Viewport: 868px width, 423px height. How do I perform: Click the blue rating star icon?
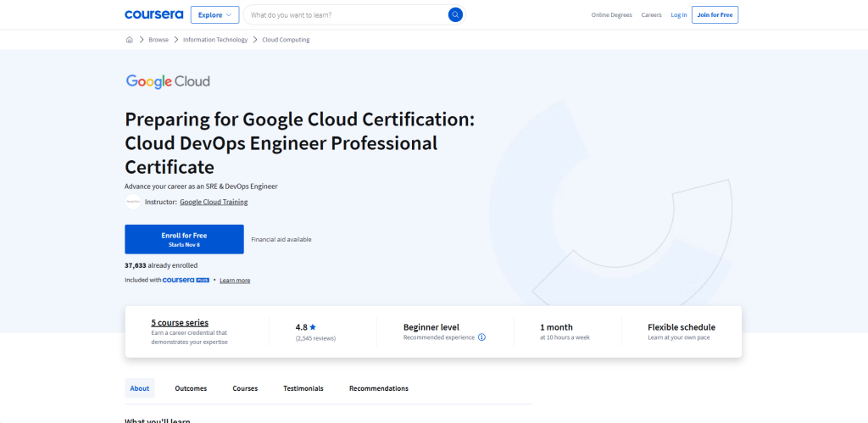[313, 327]
